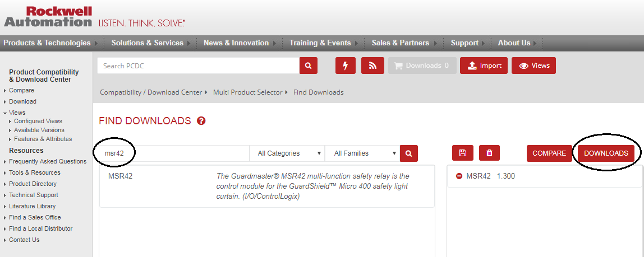Click the DOWNLOADS button
Viewport: 644px width, 257px height.
click(606, 153)
